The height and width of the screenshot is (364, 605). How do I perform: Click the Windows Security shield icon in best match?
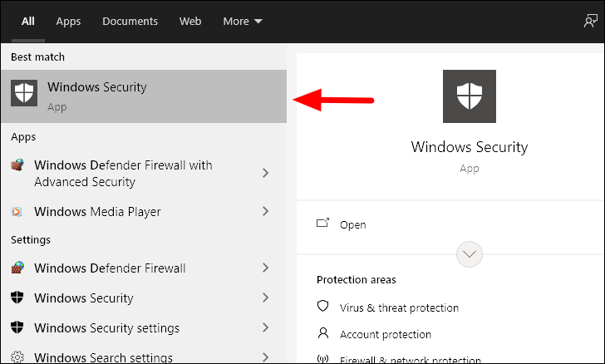pyautogui.click(x=24, y=93)
